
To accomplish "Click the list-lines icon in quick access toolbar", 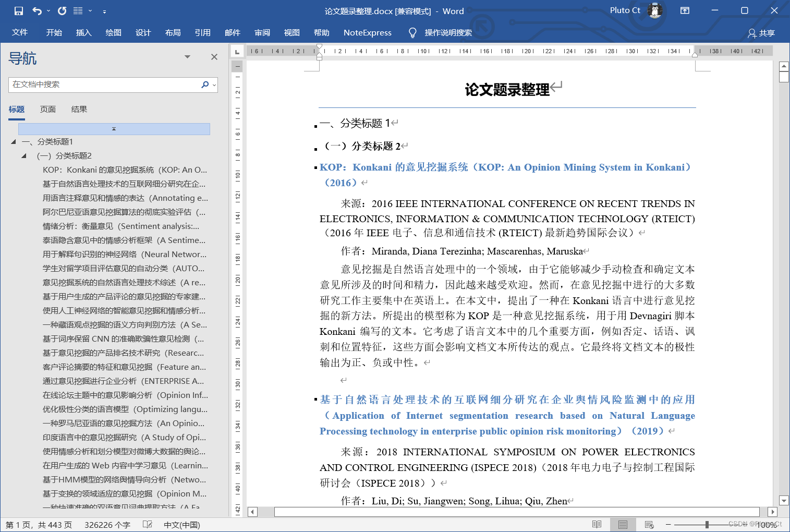I will 78,11.
